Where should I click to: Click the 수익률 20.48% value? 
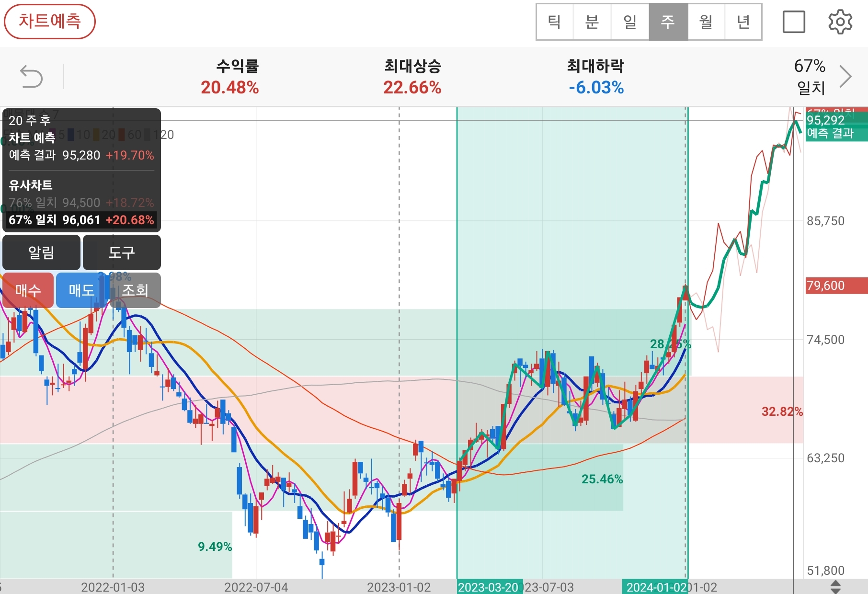pos(230,88)
